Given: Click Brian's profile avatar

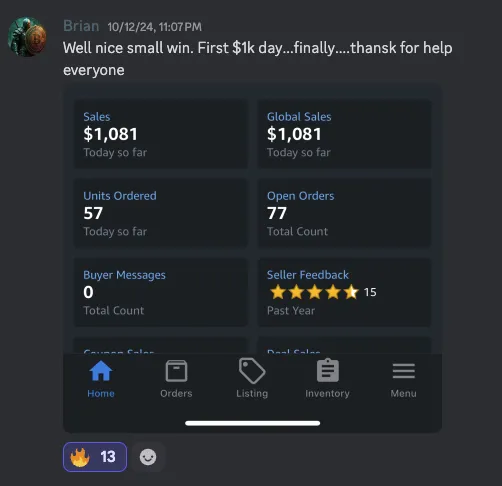Looking at the screenshot, I should [x=27, y=37].
